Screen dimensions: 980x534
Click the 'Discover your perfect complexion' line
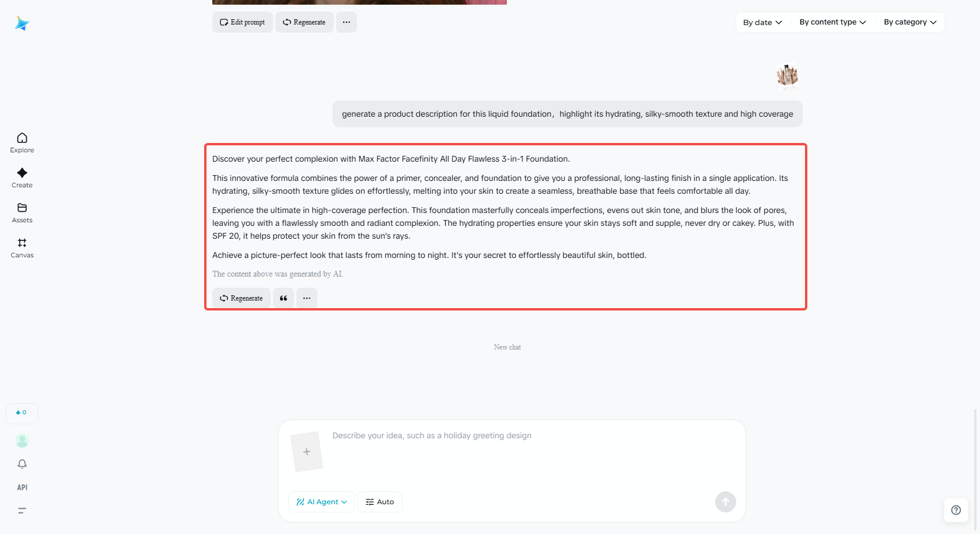point(391,159)
